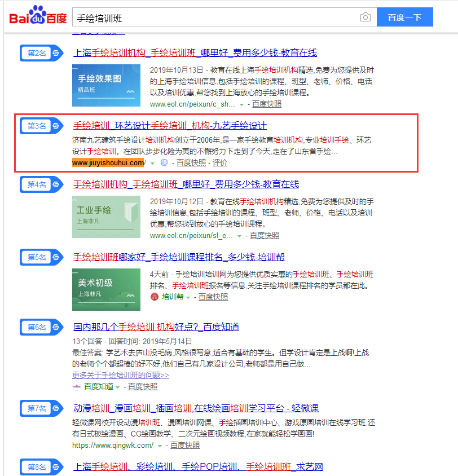Open result 手绘培训班哪家好_手绘培训课程排名

(x=179, y=257)
